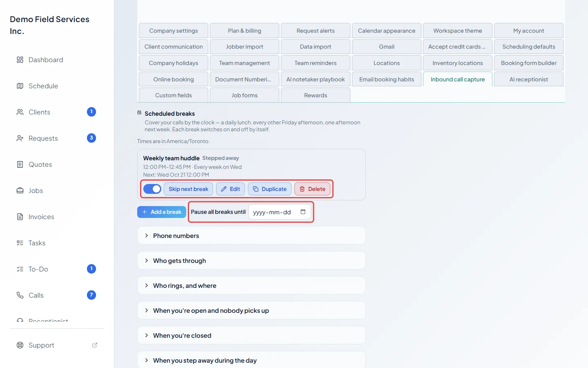Switch to the Rewards tab
This screenshot has width=588, height=368.
click(316, 95)
